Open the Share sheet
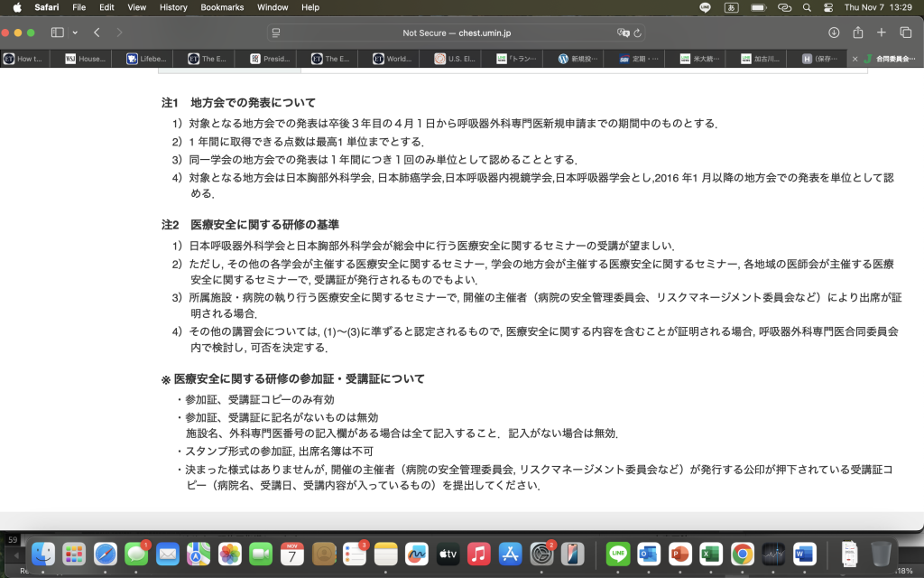This screenshot has width=924, height=578. pyautogui.click(x=857, y=33)
